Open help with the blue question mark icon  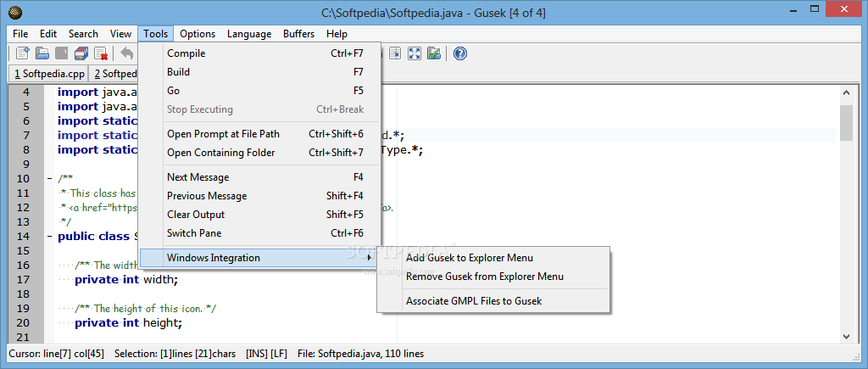tap(460, 53)
